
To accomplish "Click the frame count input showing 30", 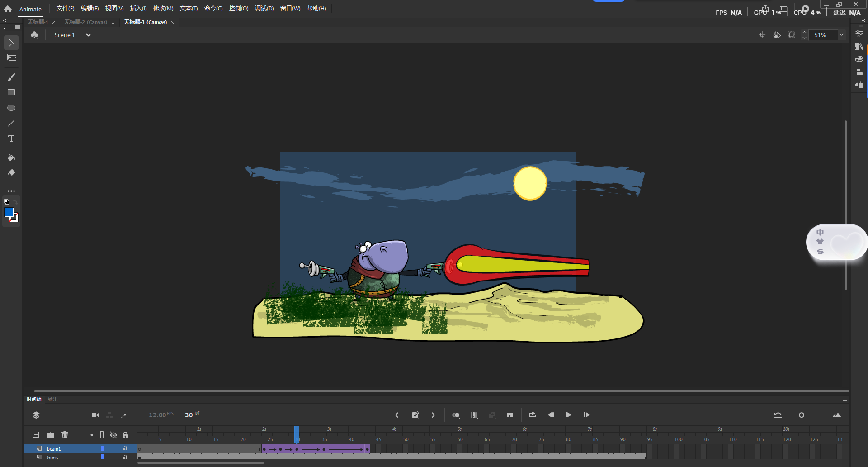I will tap(189, 415).
